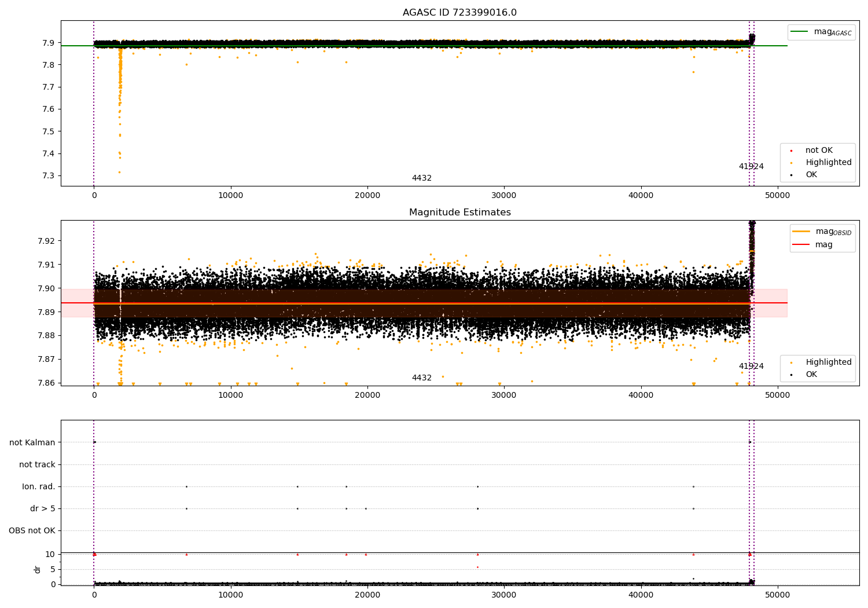Select 'Highlighted' legend entry in middle plot
Viewport: 868px width, 608px height.
(828, 362)
